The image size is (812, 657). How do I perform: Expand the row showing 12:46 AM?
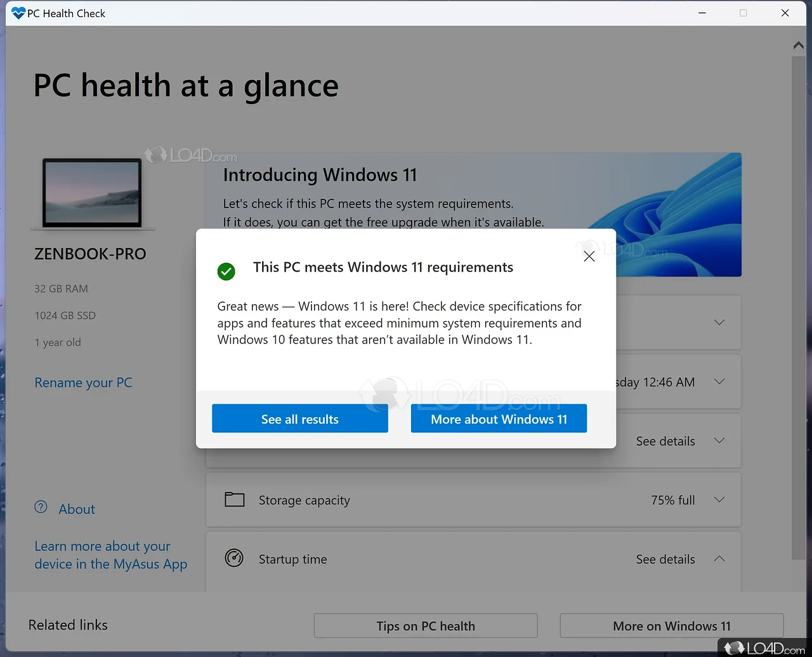[719, 382]
